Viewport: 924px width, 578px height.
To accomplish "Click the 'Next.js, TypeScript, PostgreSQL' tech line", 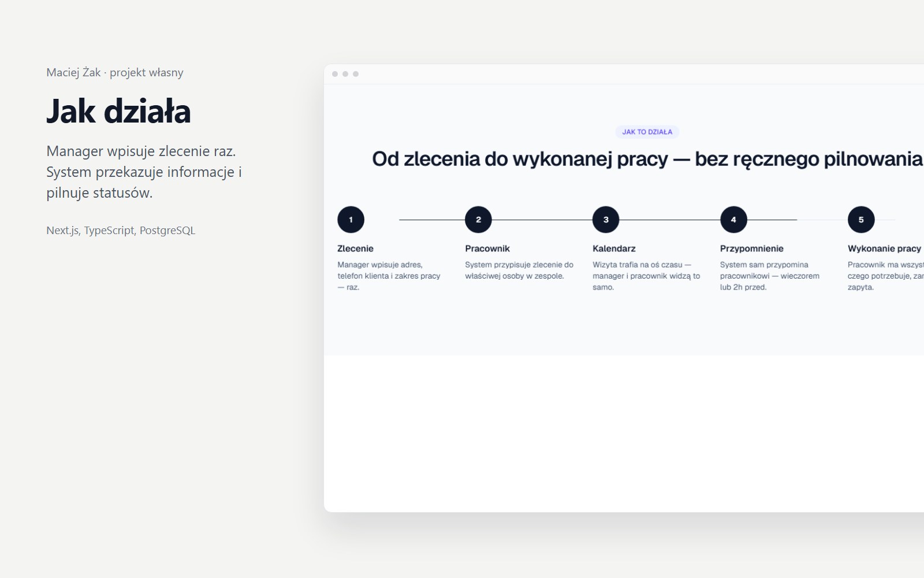I will [121, 230].
